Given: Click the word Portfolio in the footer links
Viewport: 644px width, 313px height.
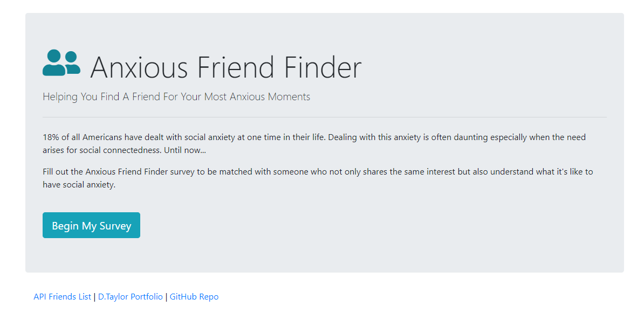Looking at the screenshot, I should [x=147, y=297].
